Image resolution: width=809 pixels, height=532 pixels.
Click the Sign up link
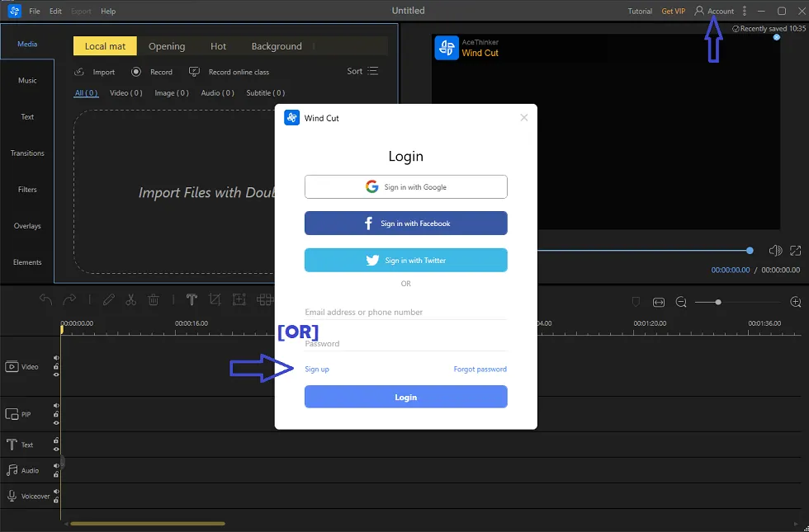(x=317, y=369)
